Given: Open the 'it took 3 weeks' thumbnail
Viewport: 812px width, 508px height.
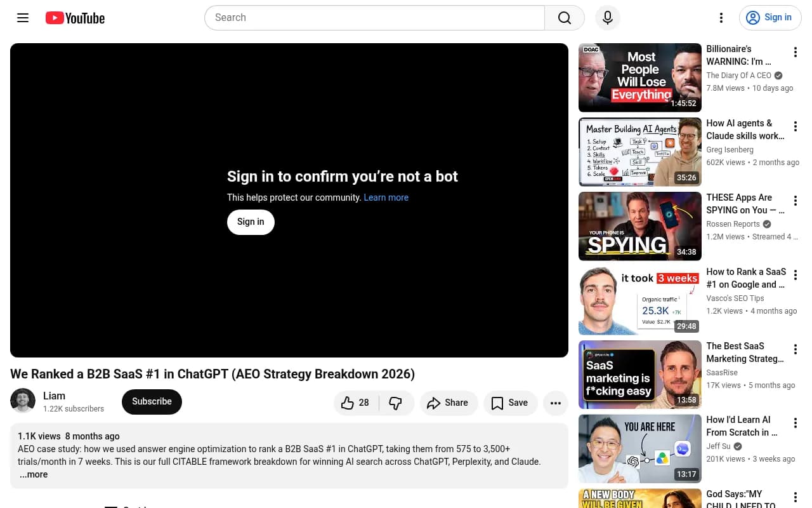Looking at the screenshot, I should (640, 300).
